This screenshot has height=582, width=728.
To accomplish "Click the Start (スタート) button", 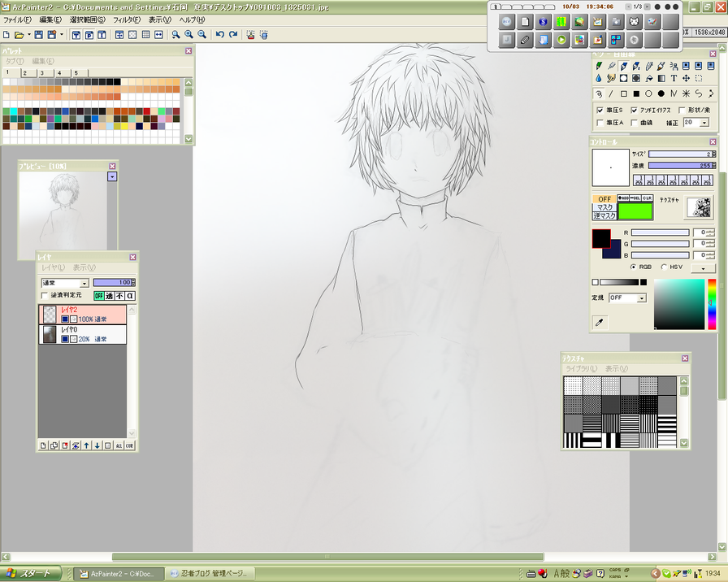I will tap(30, 574).
